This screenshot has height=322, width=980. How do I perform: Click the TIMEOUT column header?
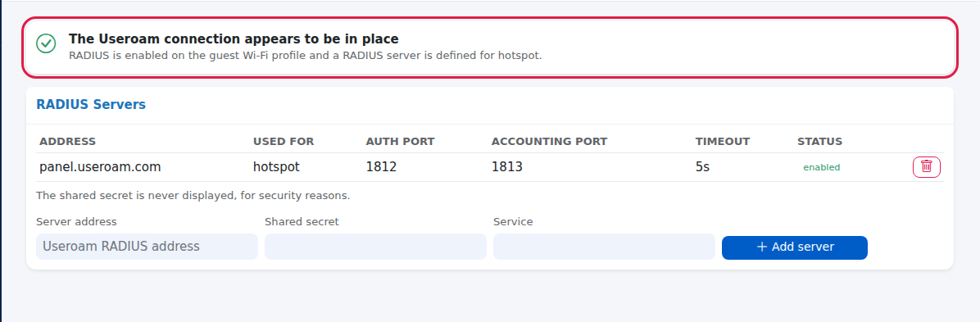(723, 141)
